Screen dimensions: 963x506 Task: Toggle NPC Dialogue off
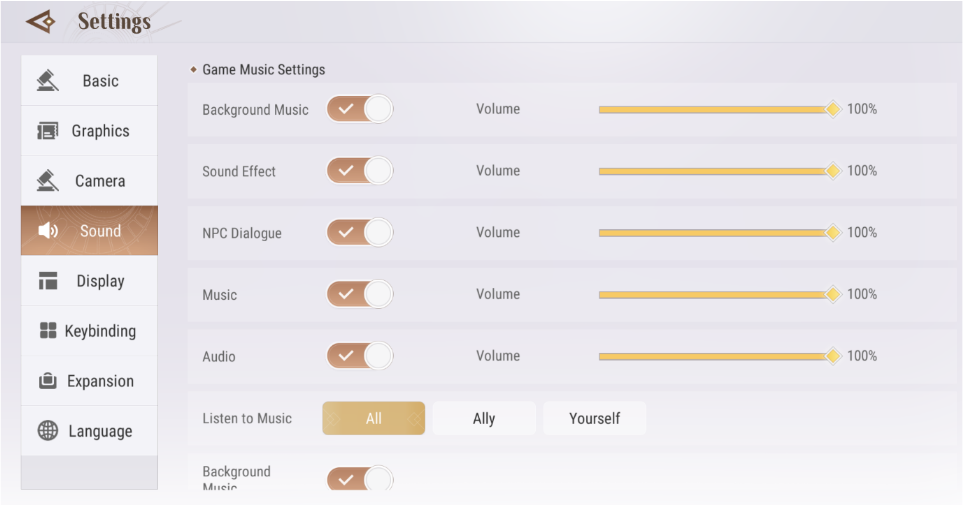[x=359, y=233]
